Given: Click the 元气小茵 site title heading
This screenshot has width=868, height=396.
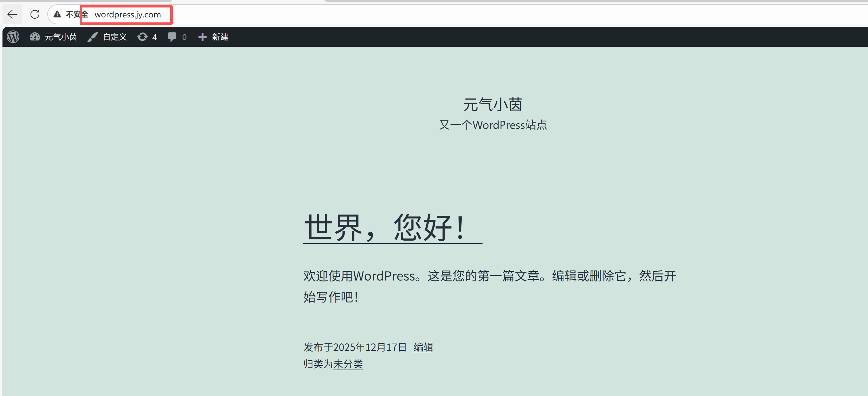Looking at the screenshot, I should click(492, 105).
